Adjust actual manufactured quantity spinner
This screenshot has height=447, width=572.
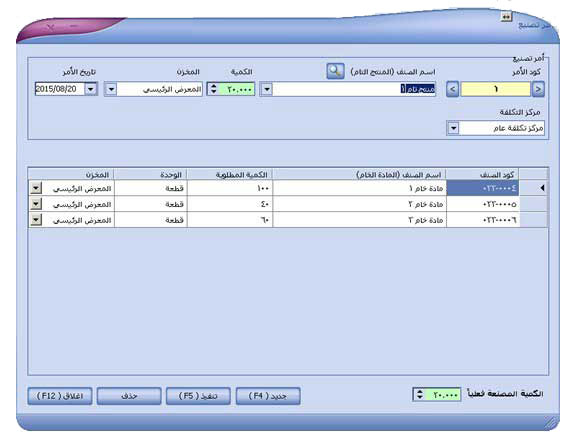tap(420, 394)
